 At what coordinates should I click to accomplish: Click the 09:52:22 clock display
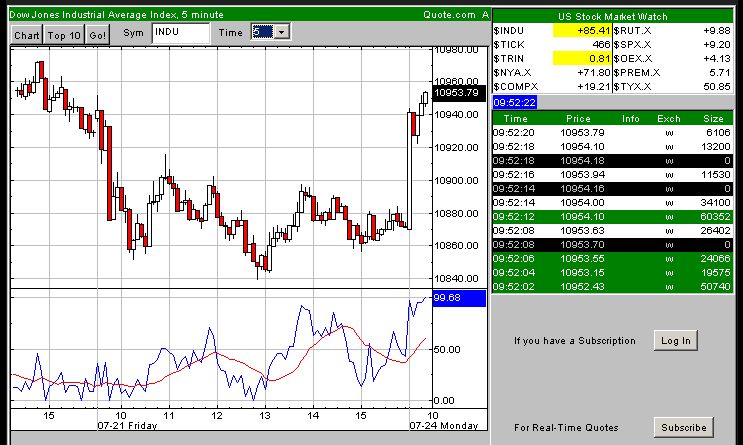coord(515,102)
